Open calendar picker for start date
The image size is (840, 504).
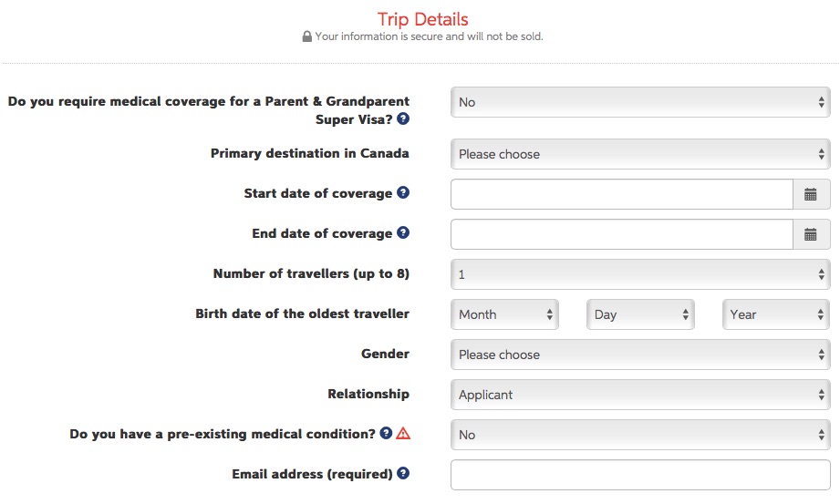pos(811,194)
